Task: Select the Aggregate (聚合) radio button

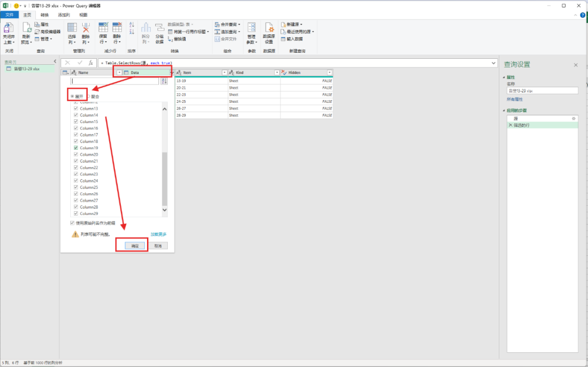Action: [x=89, y=96]
